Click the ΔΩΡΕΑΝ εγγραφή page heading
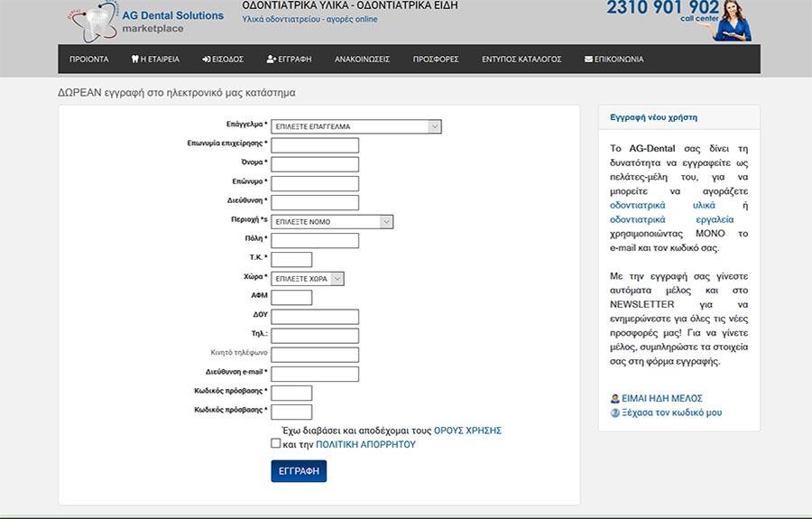This screenshot has width=812, height=519. [177, 93]
